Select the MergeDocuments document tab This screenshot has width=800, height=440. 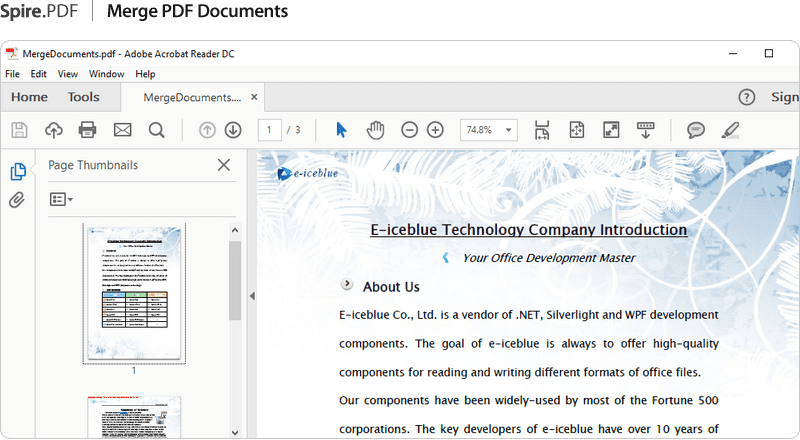192,97
